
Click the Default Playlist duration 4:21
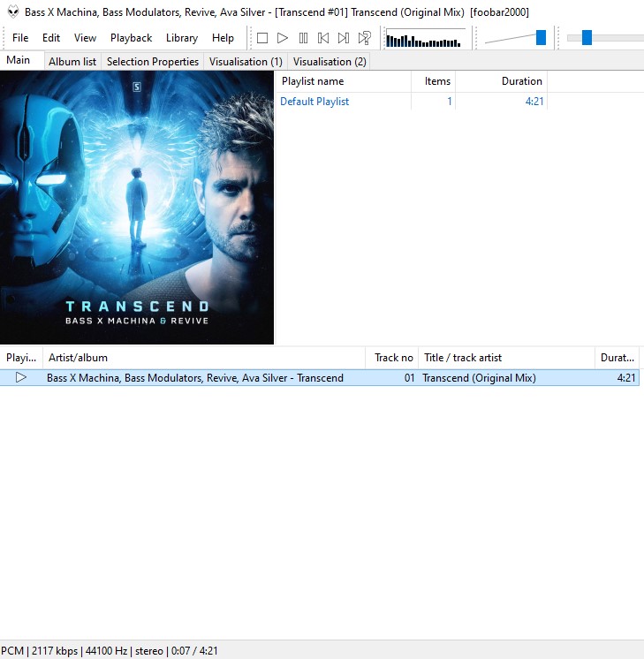(534, 102)
